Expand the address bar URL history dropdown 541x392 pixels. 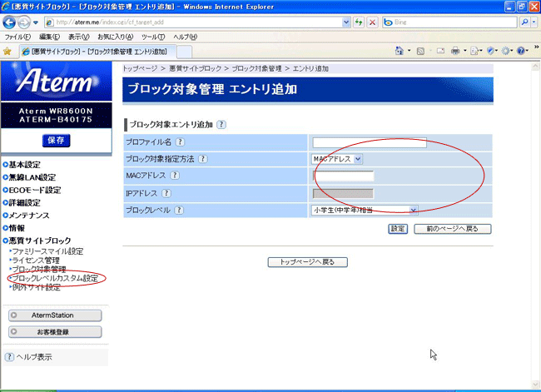[346, 21]
